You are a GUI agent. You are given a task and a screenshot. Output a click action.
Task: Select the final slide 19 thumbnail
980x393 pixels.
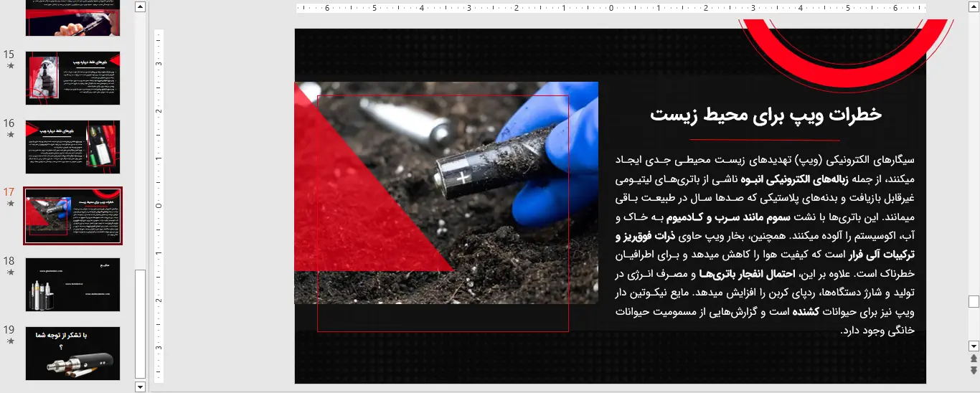coord(72,354)
